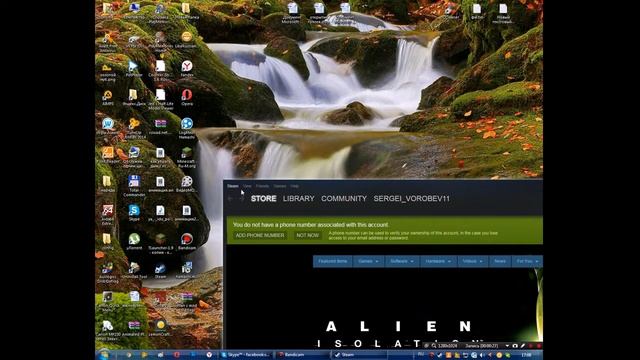640x360 pixels.
Task: Click the taskbar clock
Action: pos(527,355)
